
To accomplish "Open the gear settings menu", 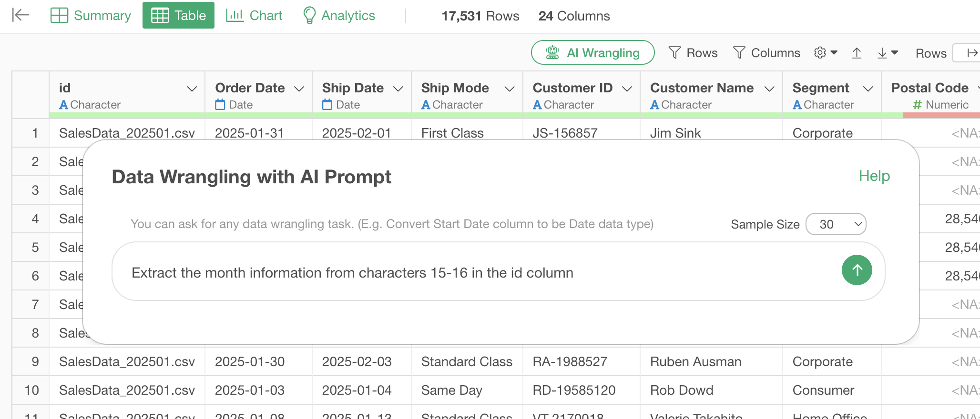I will pyautogui.click(x=825, y=53).
